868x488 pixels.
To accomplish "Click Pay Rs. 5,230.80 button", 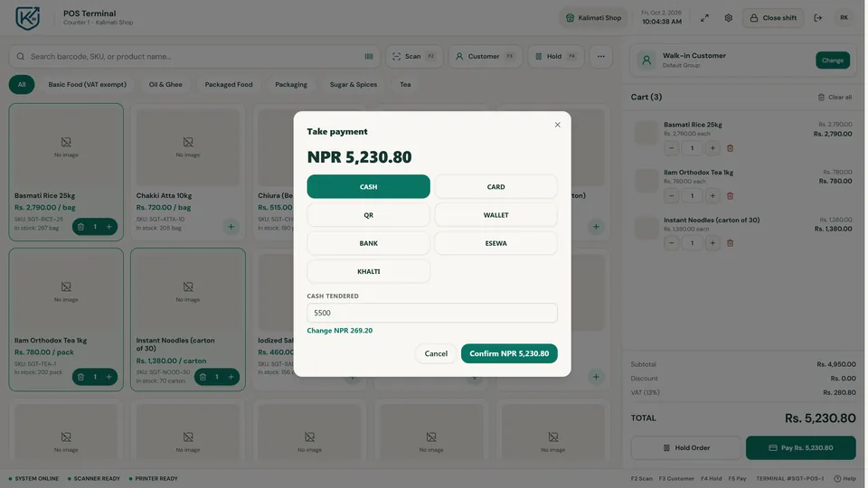I will (800, 447).
